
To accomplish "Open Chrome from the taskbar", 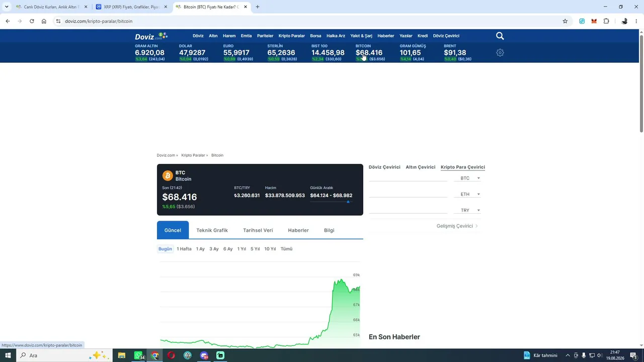I will pos(154,355).
